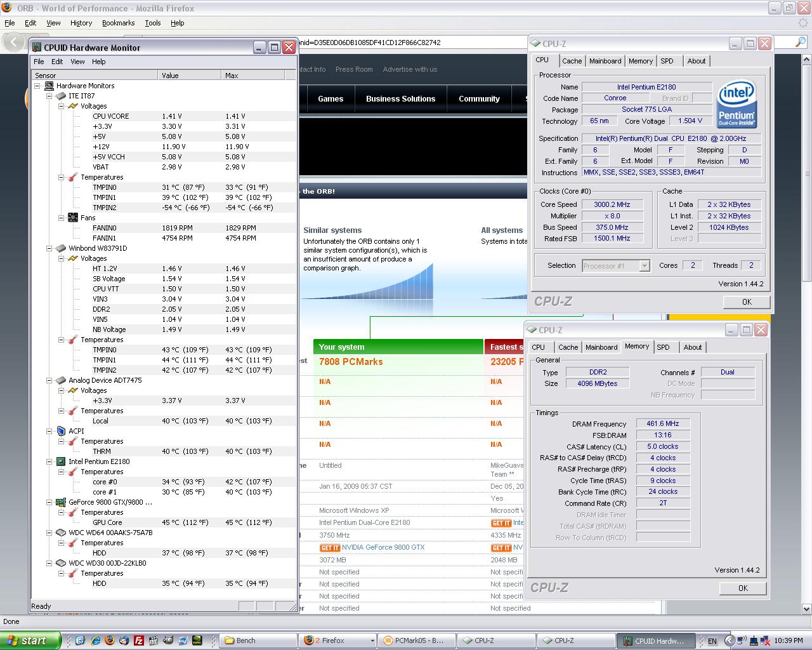Click the Winbond W83791D chip icon
This screenshot has height=650, width=812.
[x=61, y=248]
